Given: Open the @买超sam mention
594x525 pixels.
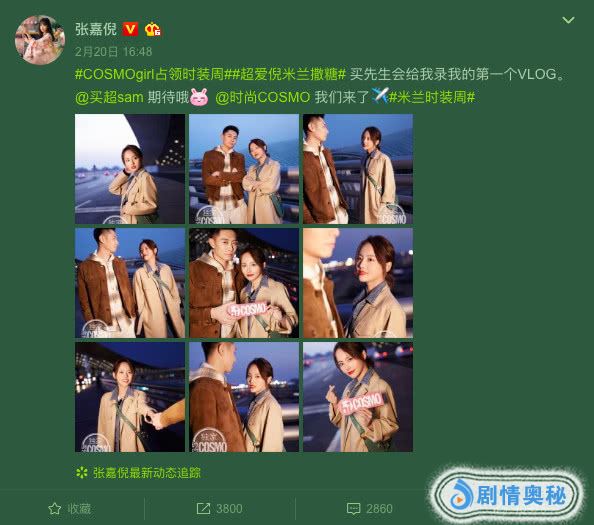Looking at the screenshot, I should pos(109,97).
